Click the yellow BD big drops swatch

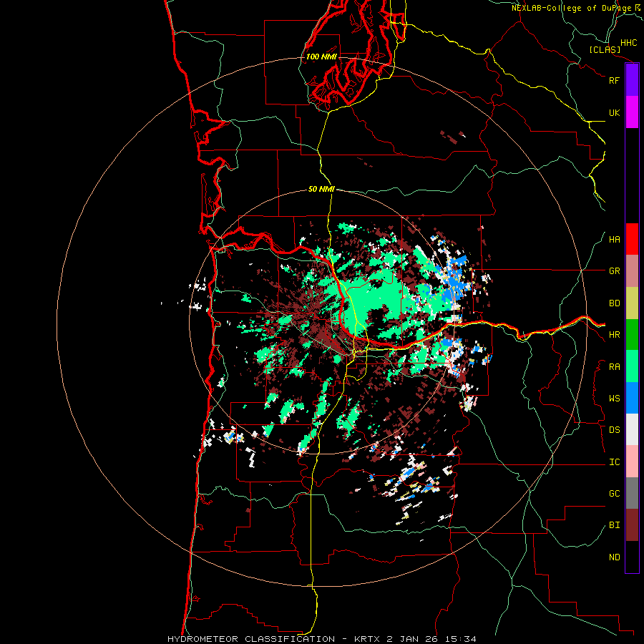point(632,303)
